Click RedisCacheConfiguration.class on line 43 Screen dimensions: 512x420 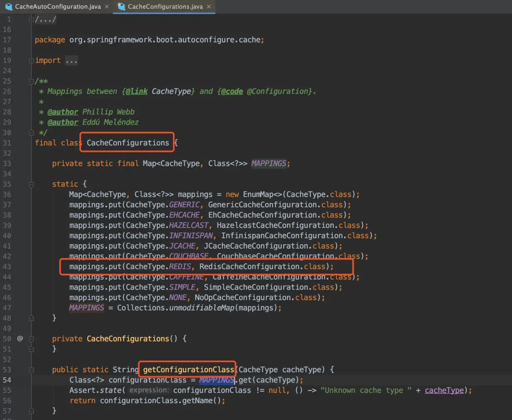(x=262, y=267)
